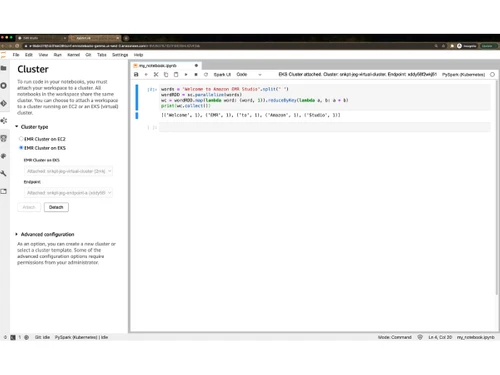The width and height of the screenshot is (500, 375).
Task: Open the View menu
Action: 43,55
